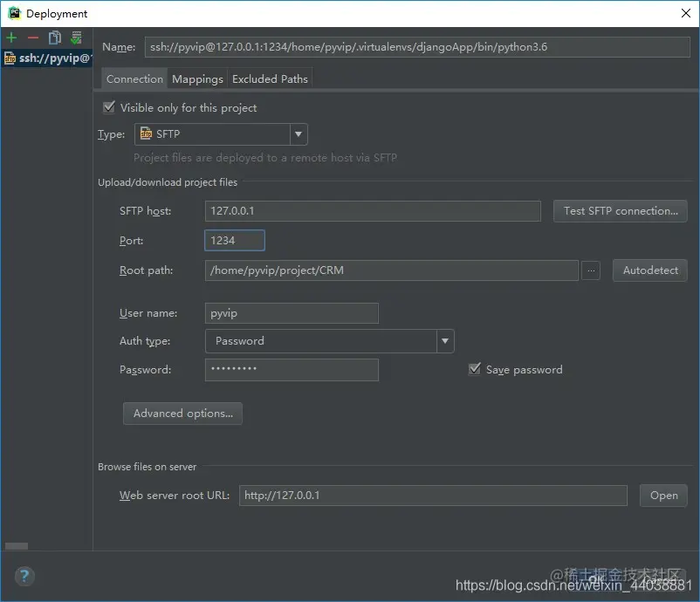Switch to the Connection tab
Viewport: 700px width, 602px height.
[x=134, y=79]
